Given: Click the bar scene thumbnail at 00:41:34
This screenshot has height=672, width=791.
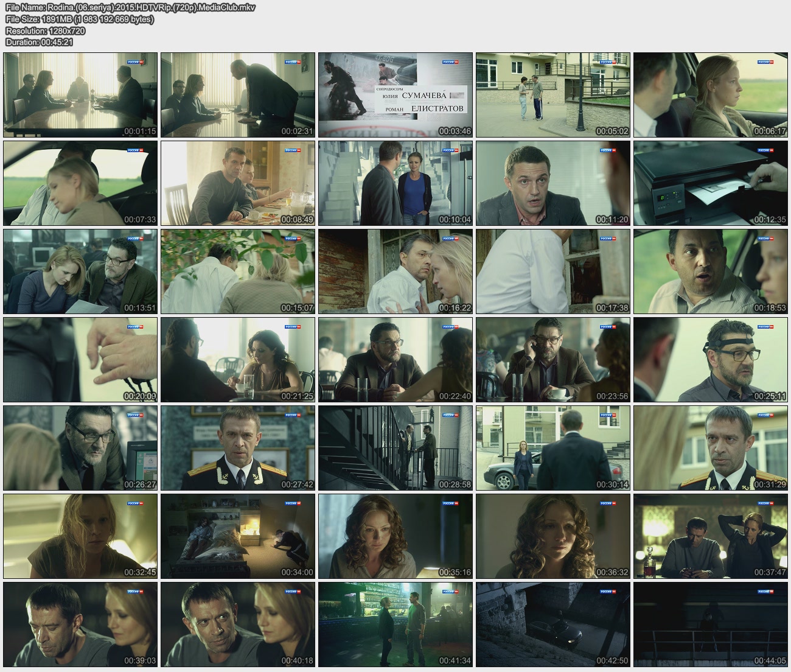Looking at the screenshot, I should (x=395, y=625).
